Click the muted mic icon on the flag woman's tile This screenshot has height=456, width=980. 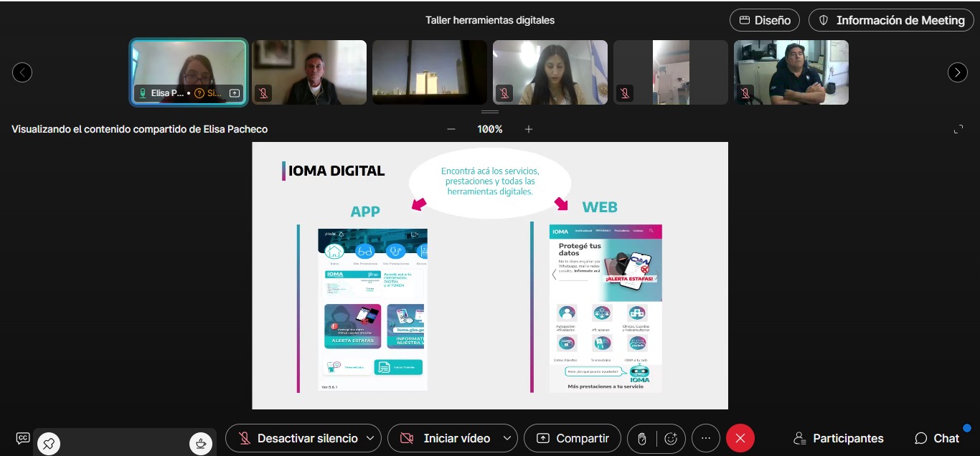coord(504,93)
